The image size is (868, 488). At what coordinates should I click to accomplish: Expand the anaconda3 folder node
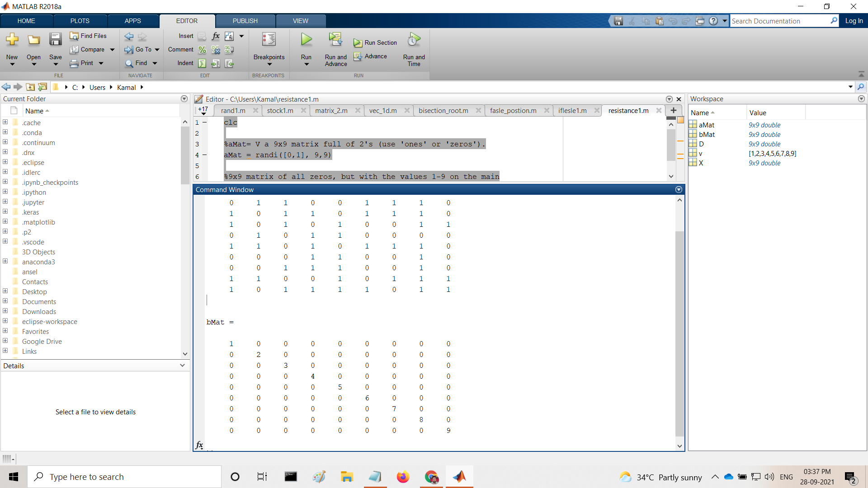coord(5,262)
